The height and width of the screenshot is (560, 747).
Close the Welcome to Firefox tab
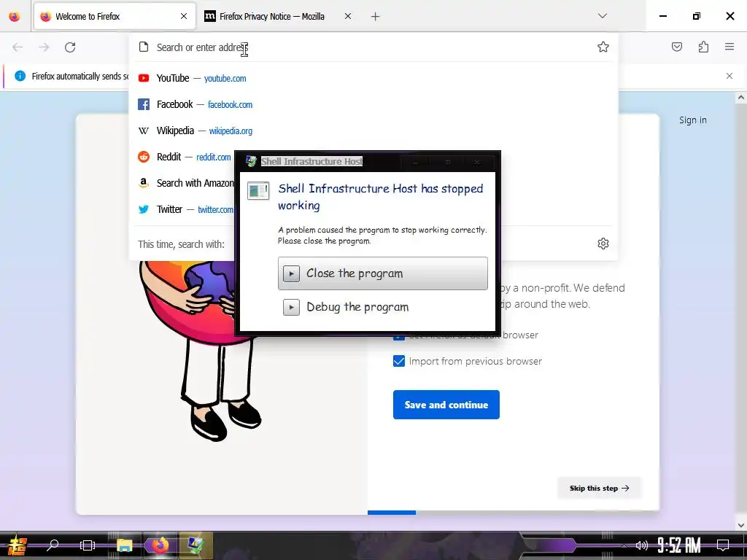[x=184, y=16]
